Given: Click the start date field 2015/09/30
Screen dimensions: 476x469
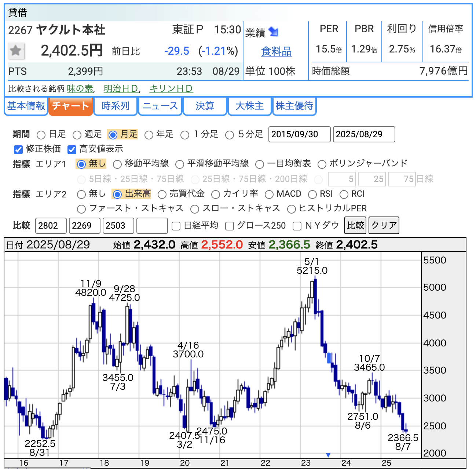Looking at the screenshot, I should (299, 134).
